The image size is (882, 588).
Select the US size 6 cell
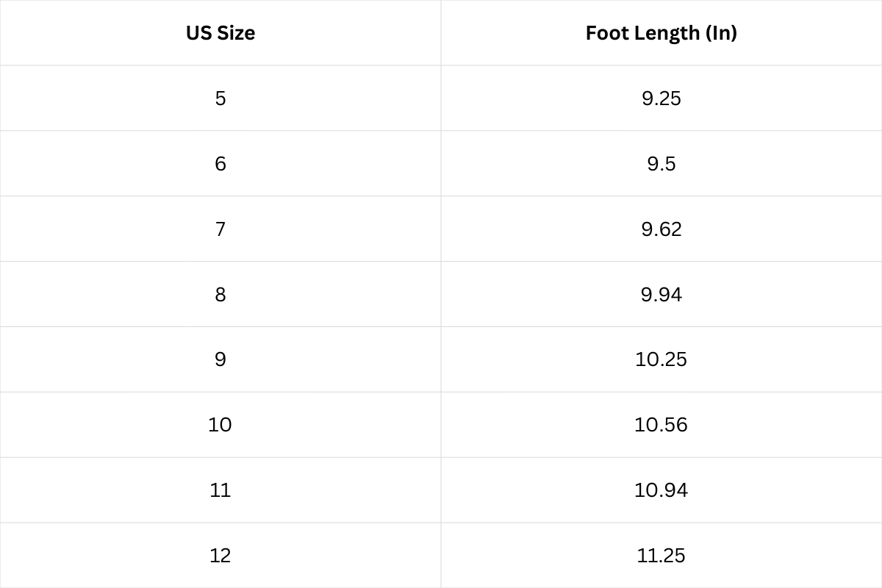click(220, 164)
